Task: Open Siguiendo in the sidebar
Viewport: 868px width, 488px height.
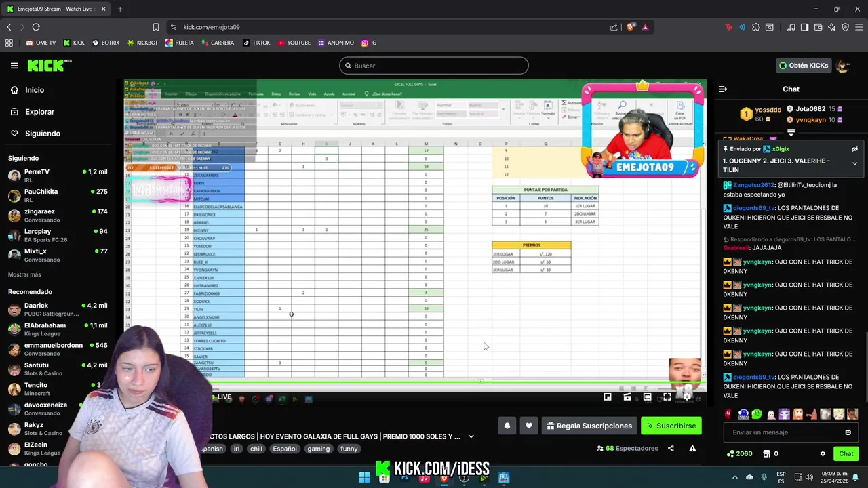Action: (x=43, y=134)
